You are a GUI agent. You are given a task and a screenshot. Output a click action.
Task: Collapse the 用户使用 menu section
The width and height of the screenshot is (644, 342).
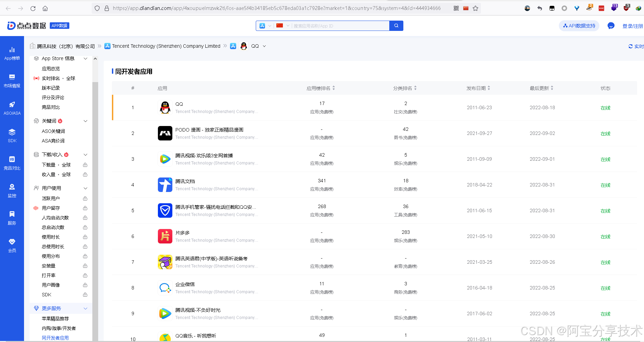(x=85, y=188)
